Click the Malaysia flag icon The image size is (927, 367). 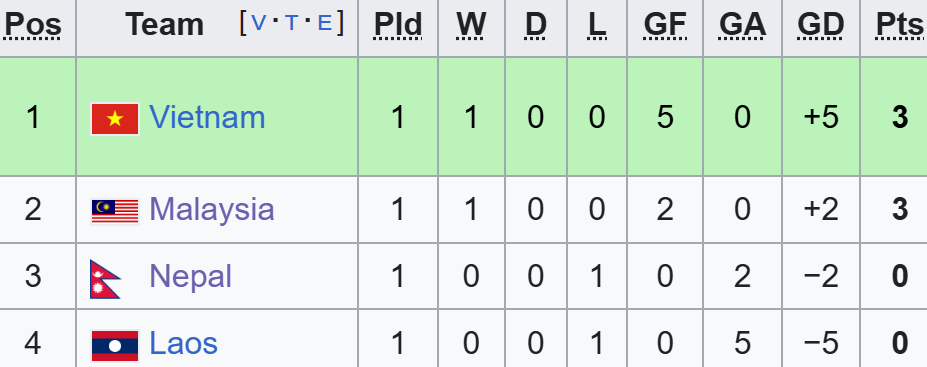(115, 212)
